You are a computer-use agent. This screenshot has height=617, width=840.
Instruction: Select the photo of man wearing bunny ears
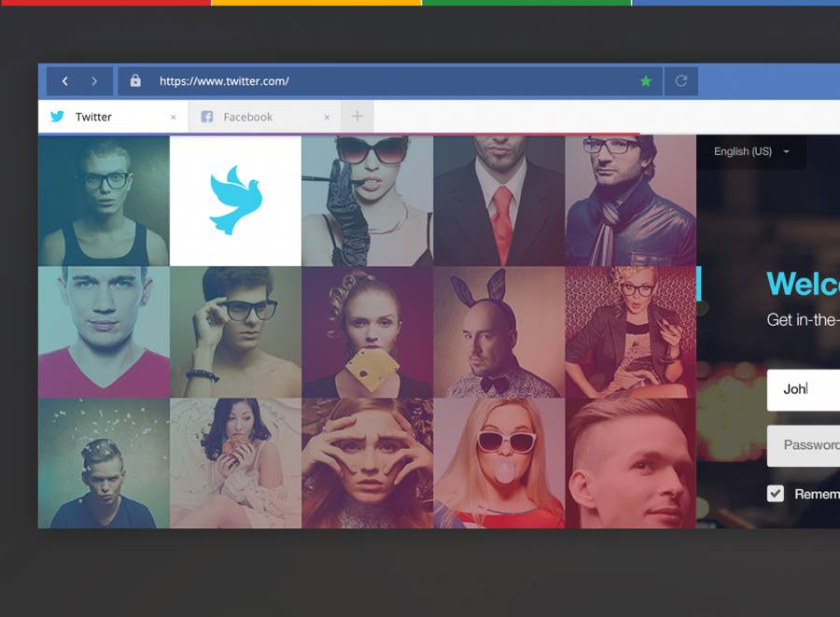(499, 332)
